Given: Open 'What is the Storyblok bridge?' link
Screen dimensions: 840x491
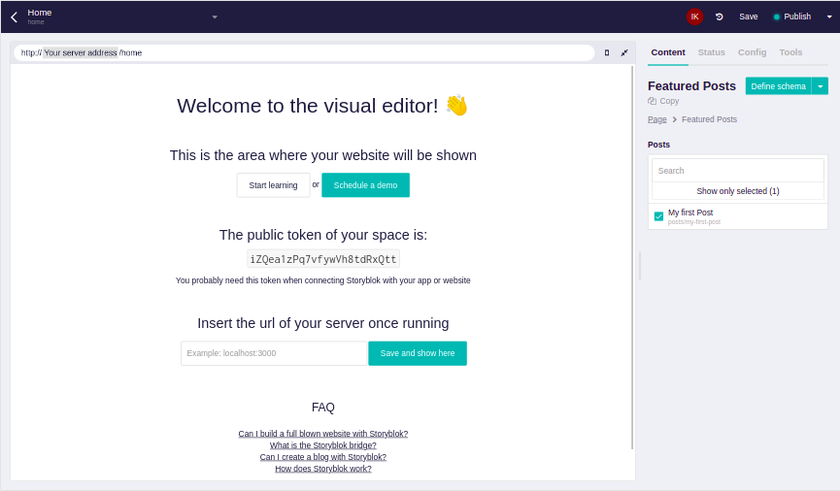Looking at the screenshot, I should tap(323, 445).
